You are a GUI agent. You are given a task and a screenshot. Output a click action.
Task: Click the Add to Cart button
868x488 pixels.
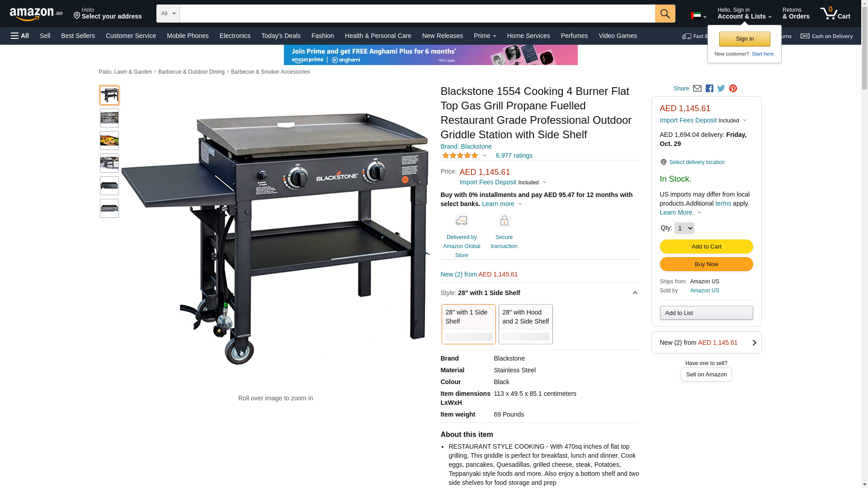[x=706, y=246]
